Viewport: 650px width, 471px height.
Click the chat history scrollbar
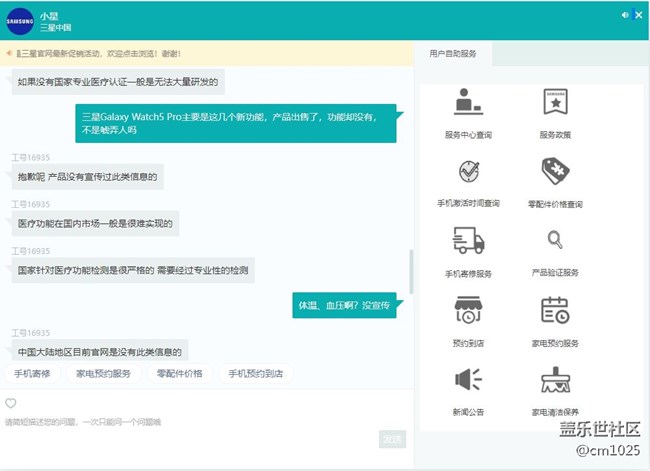411,272
